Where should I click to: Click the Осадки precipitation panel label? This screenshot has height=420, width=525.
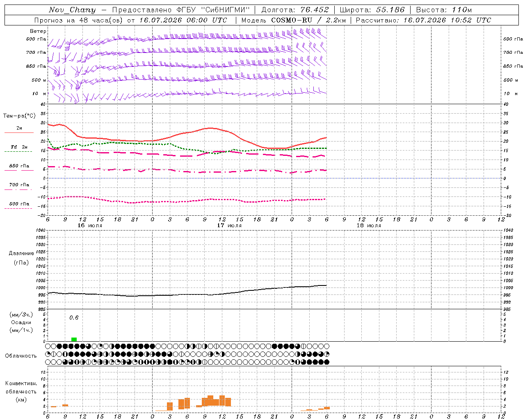21,322
